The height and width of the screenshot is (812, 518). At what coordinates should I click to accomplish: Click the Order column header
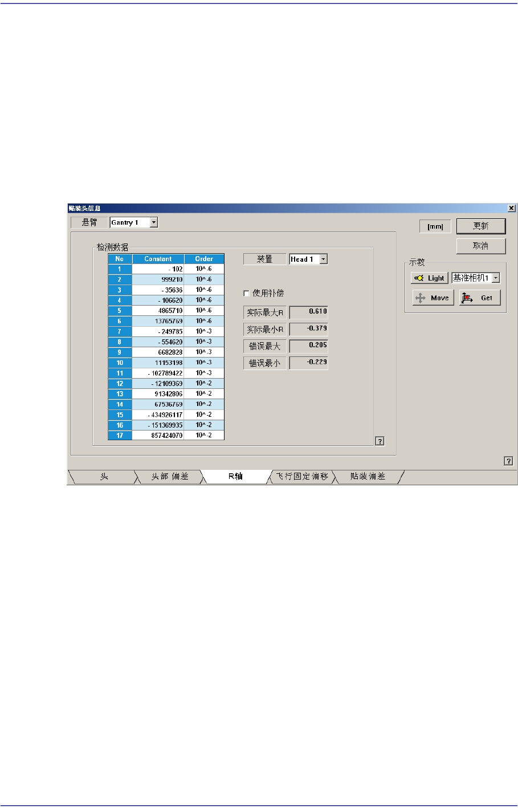click(204, 259)
